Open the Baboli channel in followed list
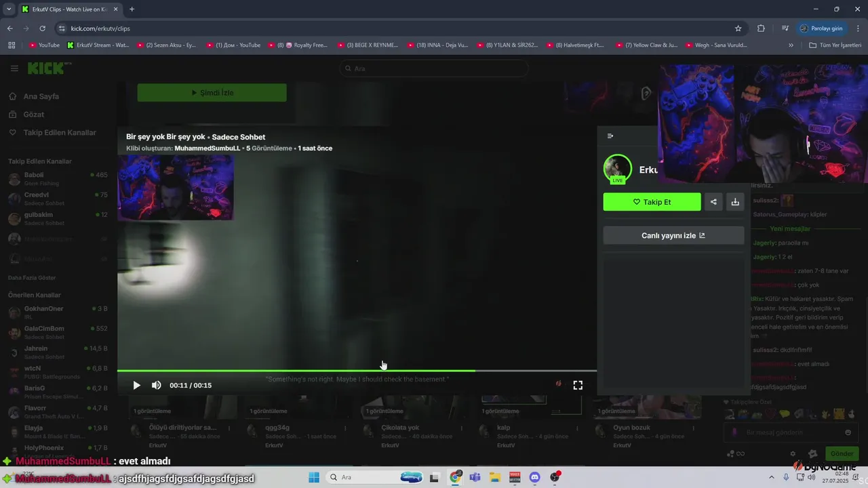 click(58, 178)
